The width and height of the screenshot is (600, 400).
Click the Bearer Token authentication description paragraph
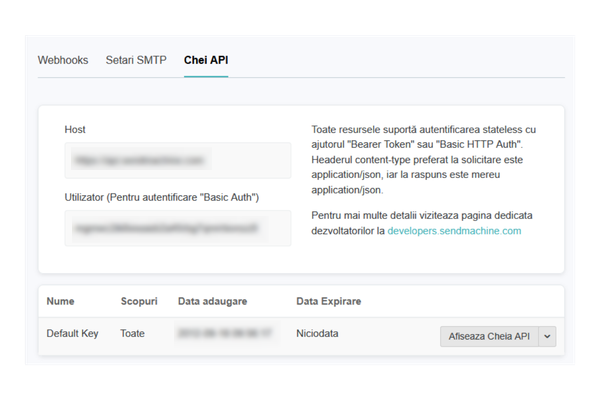click(424, 160)
